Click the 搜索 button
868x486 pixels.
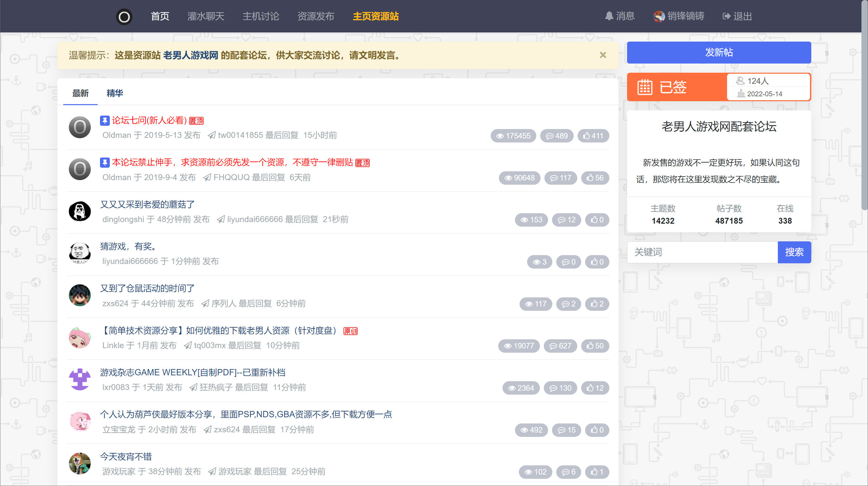click(x=794, y=252)
